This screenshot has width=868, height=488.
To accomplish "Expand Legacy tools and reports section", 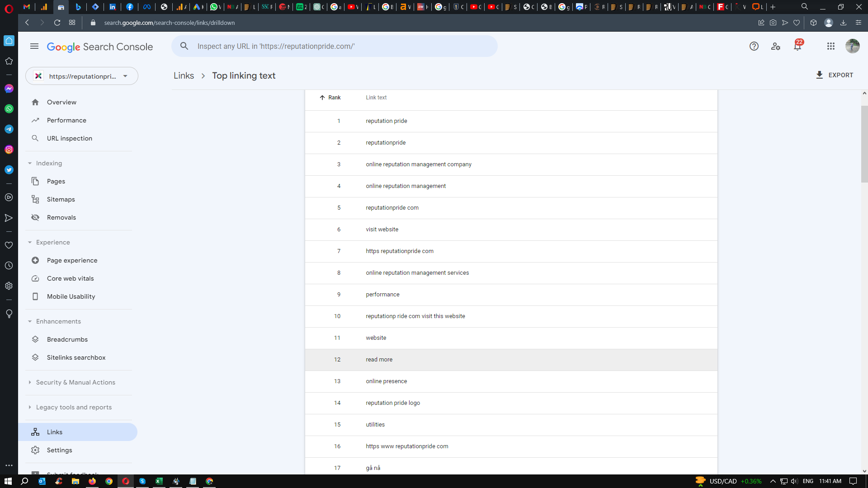I will coord(30,407).
